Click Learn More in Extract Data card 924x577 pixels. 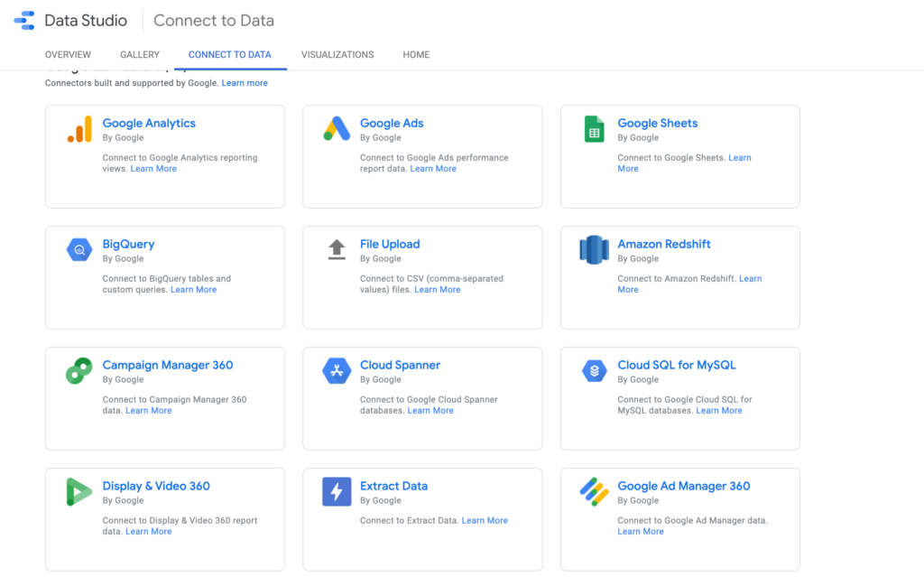[485, 521]
